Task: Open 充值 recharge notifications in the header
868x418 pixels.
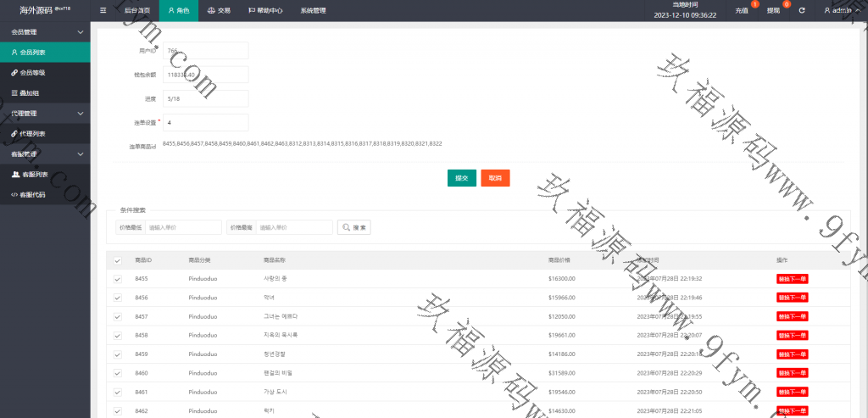Action: click(742, 11)
